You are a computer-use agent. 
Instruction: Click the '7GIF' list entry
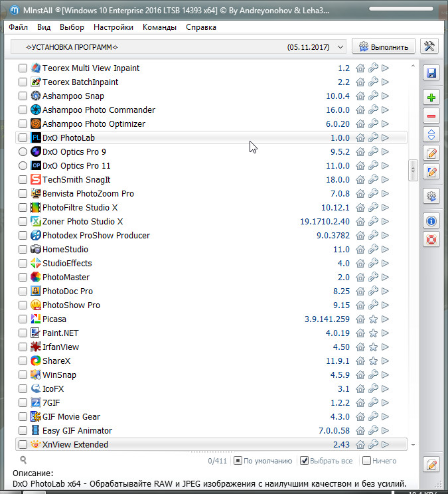click(x=211, y=402)
